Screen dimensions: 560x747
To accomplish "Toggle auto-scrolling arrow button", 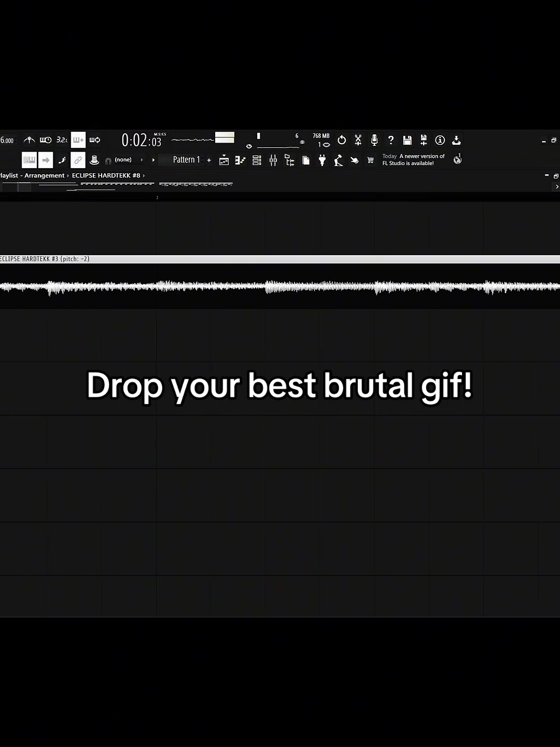I will (x=46, y=160).
